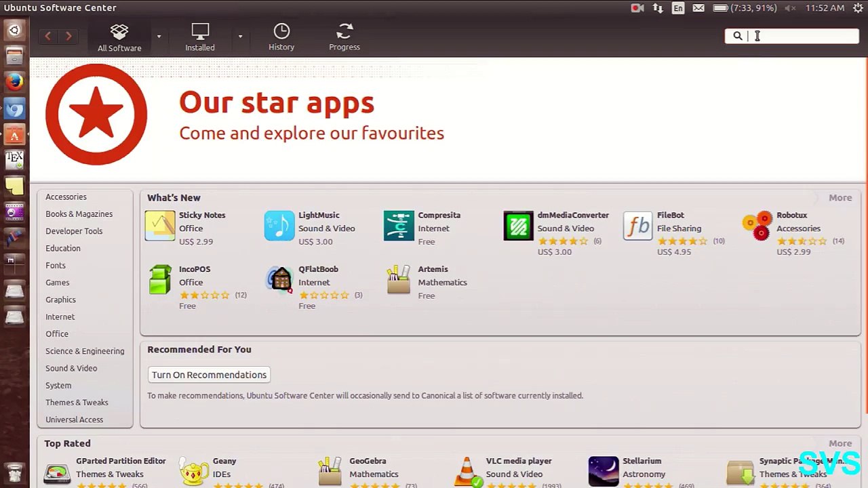Expand the Installed dropdown arrow
The height and width of the screenshot is (488, 868).
coord(240,37)
